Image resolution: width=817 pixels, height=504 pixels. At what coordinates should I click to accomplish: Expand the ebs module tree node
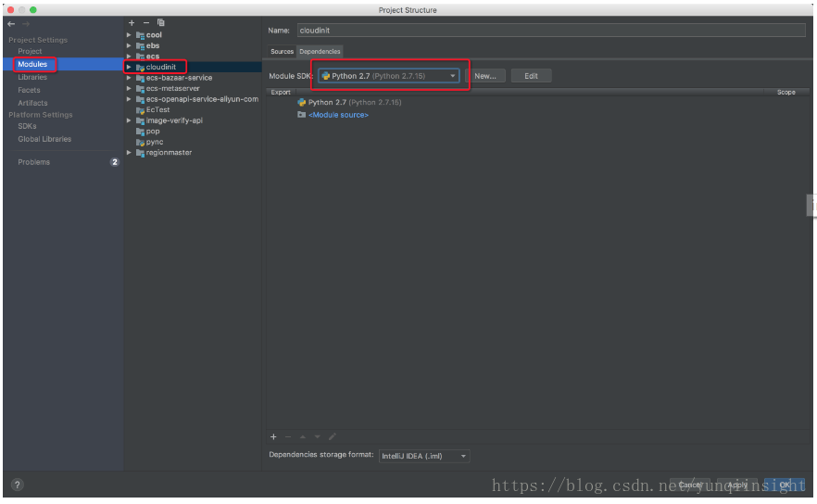coord(129,46)
